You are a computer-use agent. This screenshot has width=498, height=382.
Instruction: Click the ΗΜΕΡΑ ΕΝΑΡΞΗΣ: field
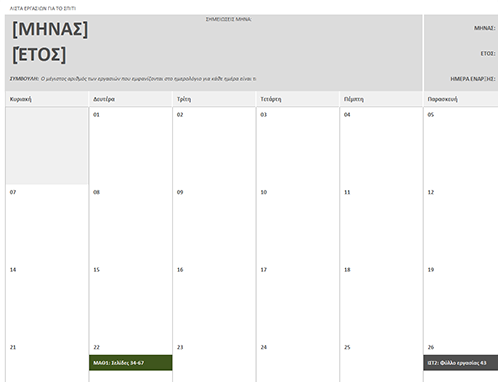coord(473,79)
